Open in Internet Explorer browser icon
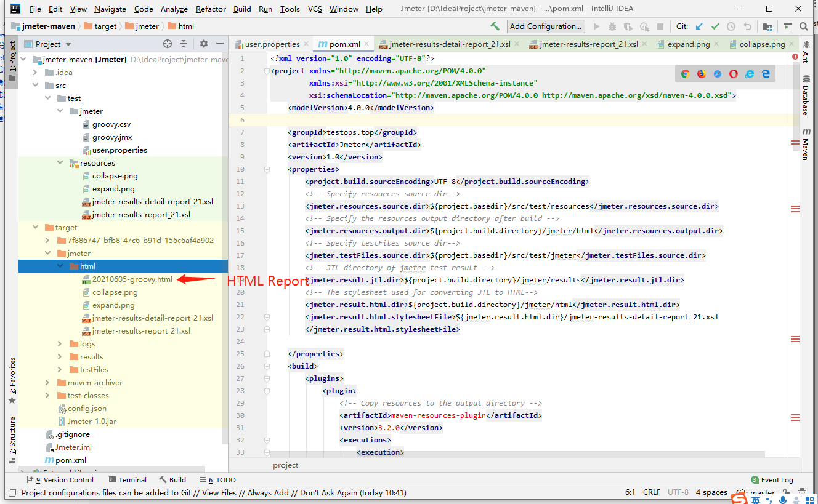The width and height of the screenshot is (818, 504). (750, 74)
